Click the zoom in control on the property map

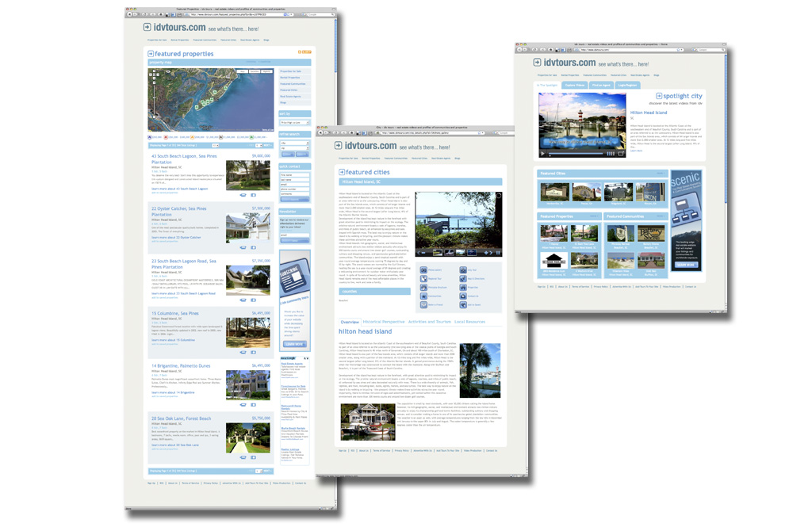click(x=154, y=82)
